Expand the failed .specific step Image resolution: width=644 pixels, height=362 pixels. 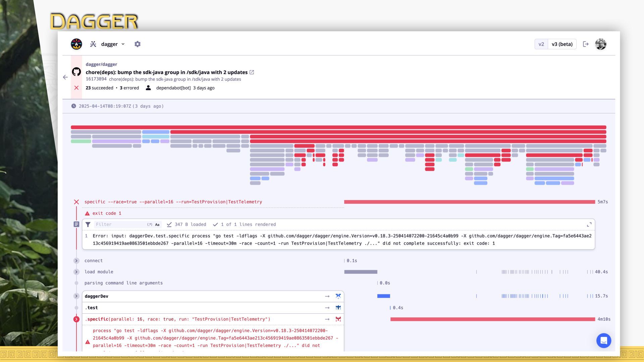click(76, 319)
